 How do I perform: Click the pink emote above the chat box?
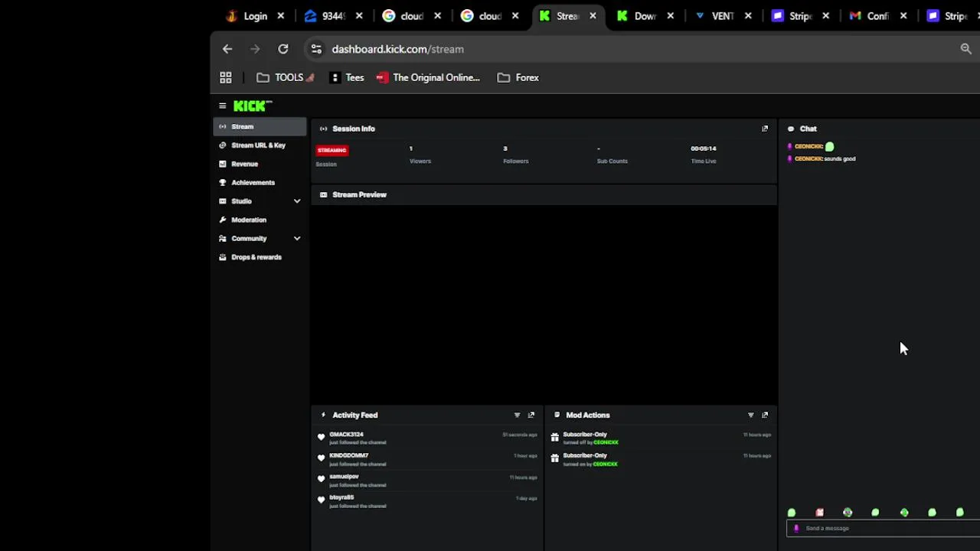819,512
